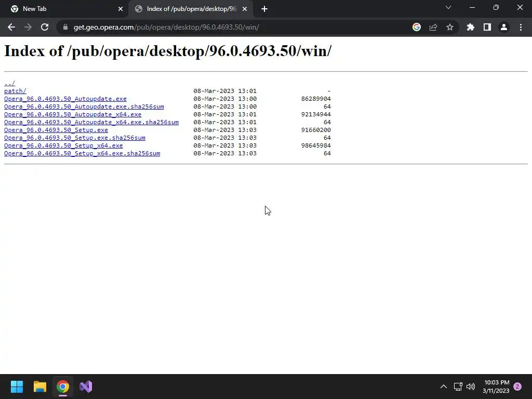Open the Extensions puzzle icon
This screenshot has height=399, width=532.
(470, 27)
